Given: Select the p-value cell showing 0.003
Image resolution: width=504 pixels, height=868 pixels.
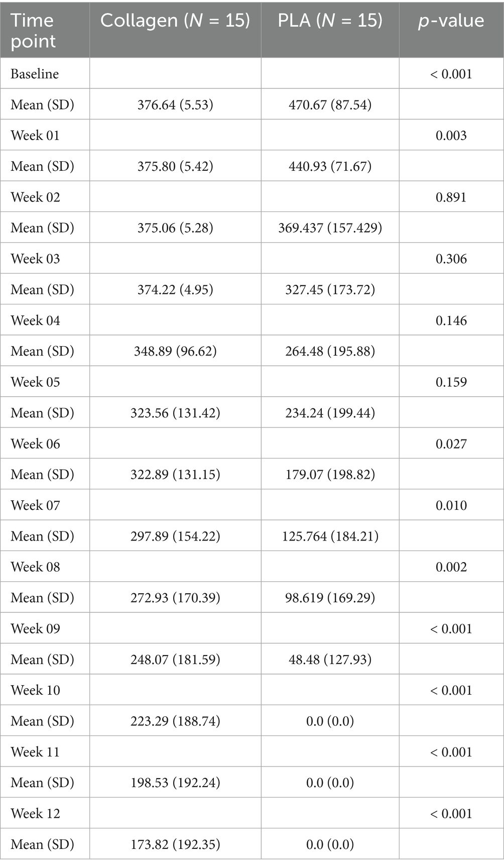Looking at the screenshot, I should [x=451, y=135].
